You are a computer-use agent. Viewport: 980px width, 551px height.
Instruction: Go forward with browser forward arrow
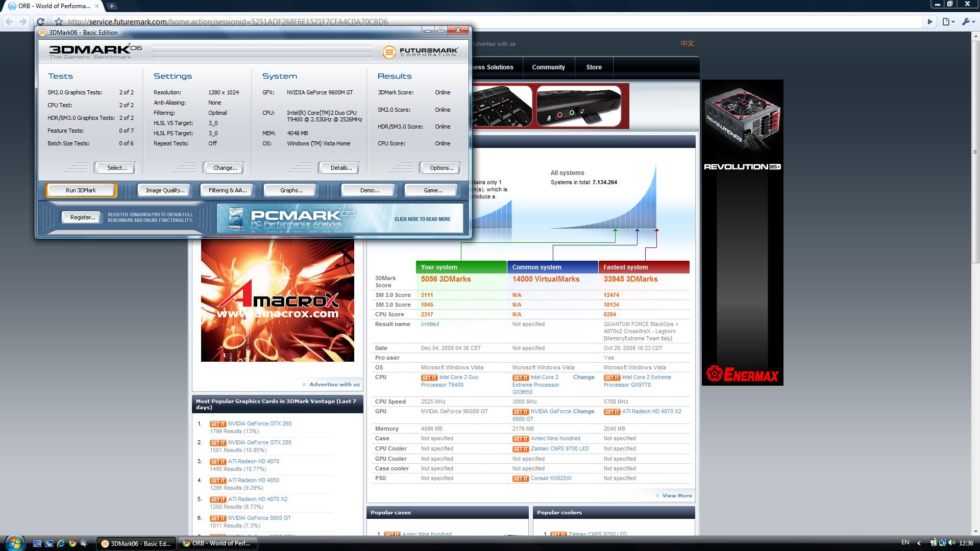22,21
